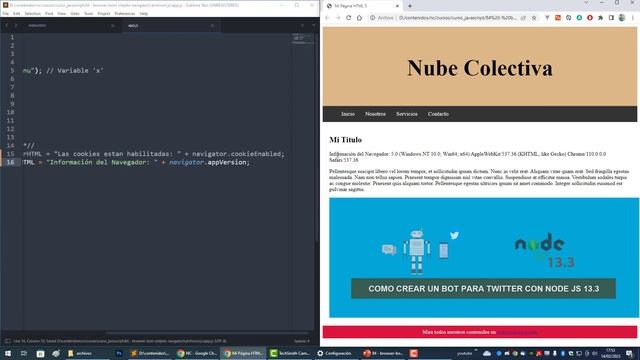Click the red circular extension icon in Chrome

[x=590, y=18]
